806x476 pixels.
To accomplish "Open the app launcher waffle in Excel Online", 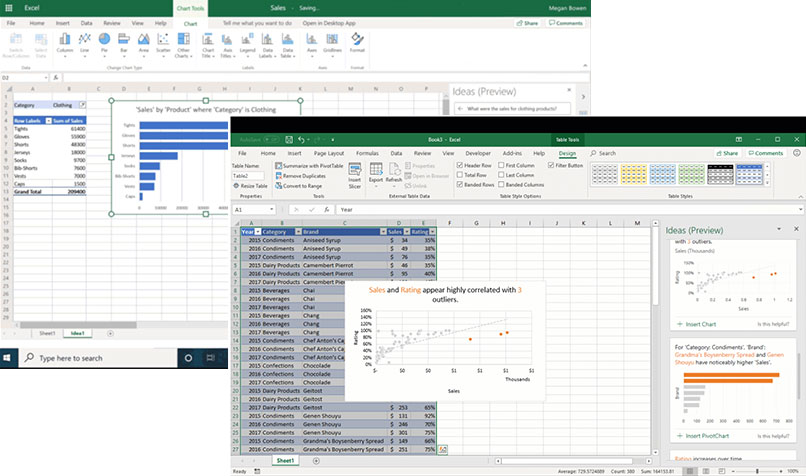I will pos(9,8).
